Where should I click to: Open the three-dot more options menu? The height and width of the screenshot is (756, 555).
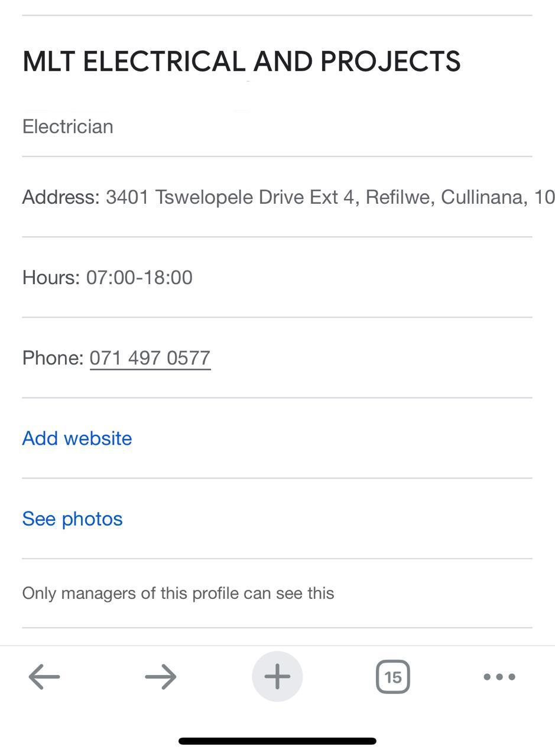coord(499,677)
